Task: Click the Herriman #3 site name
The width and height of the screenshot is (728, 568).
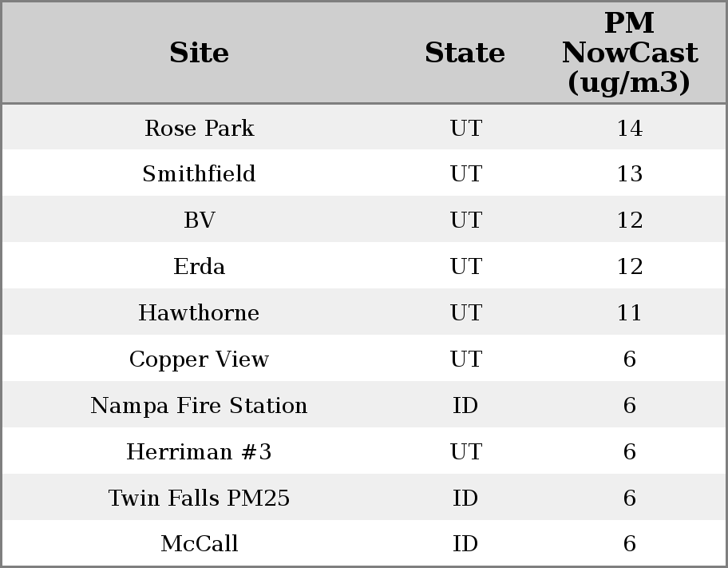Action: 199,452
